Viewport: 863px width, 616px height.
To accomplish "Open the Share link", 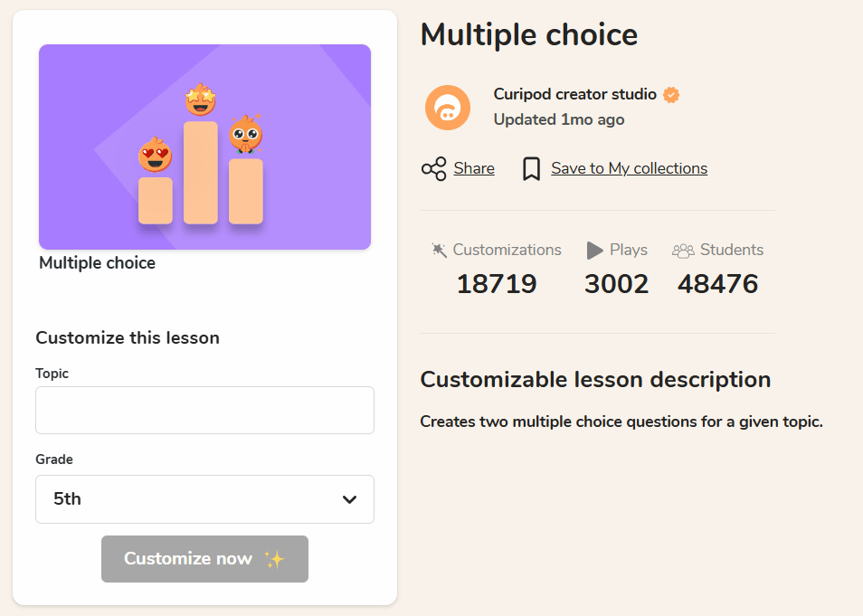I will [474, 168].
